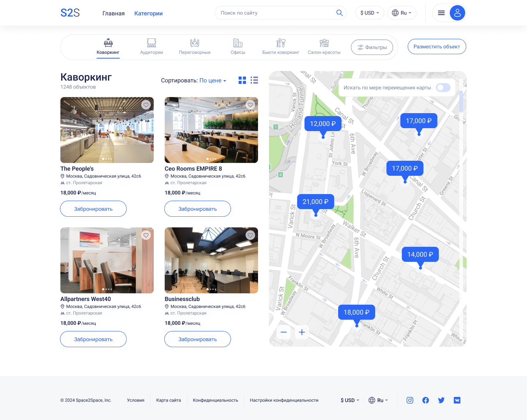Open the header Ru language dropdown

402,13
